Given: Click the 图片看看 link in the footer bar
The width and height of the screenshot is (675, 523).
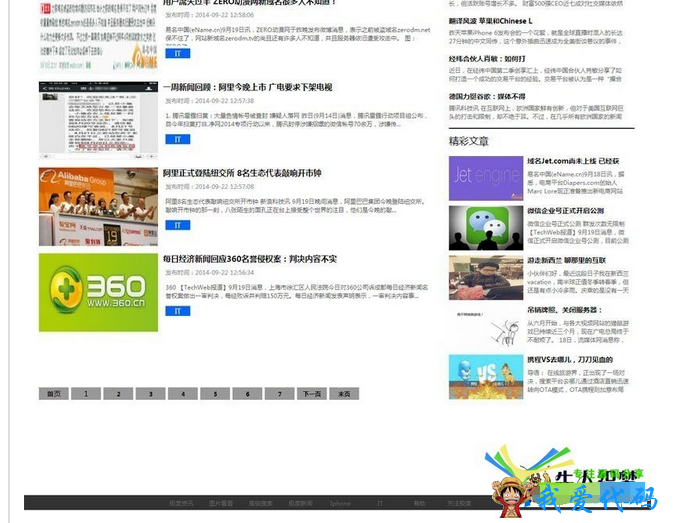Looking at the screenshot, I should tap(221, 503).
